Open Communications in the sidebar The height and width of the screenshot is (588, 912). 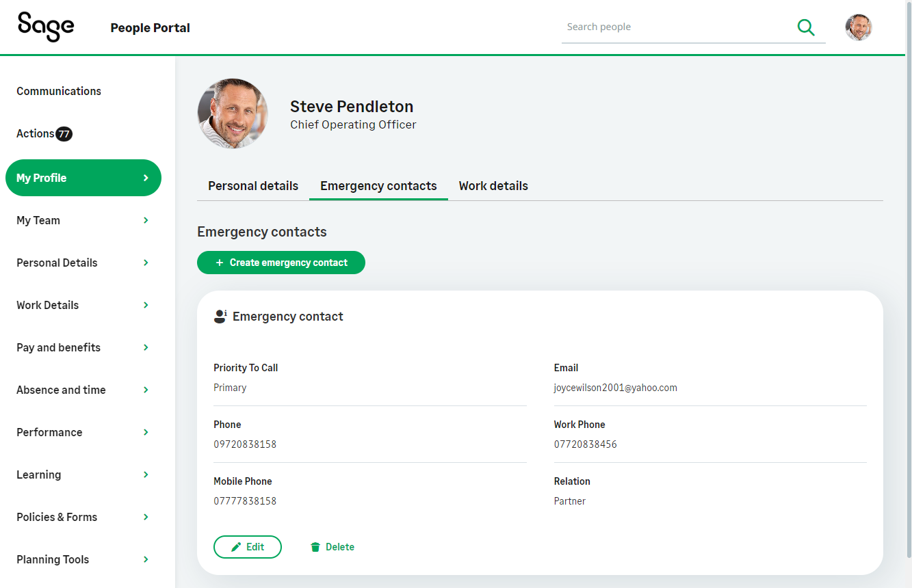[59, 91]
